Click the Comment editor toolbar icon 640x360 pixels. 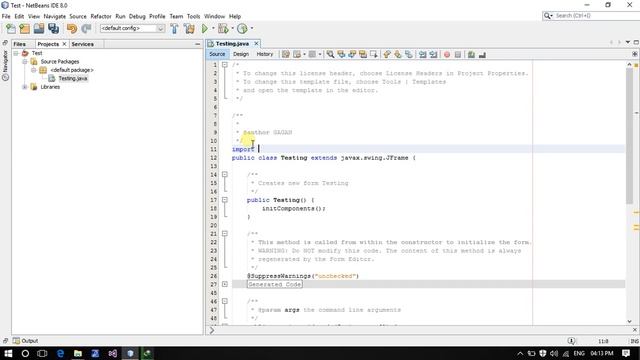471,54
